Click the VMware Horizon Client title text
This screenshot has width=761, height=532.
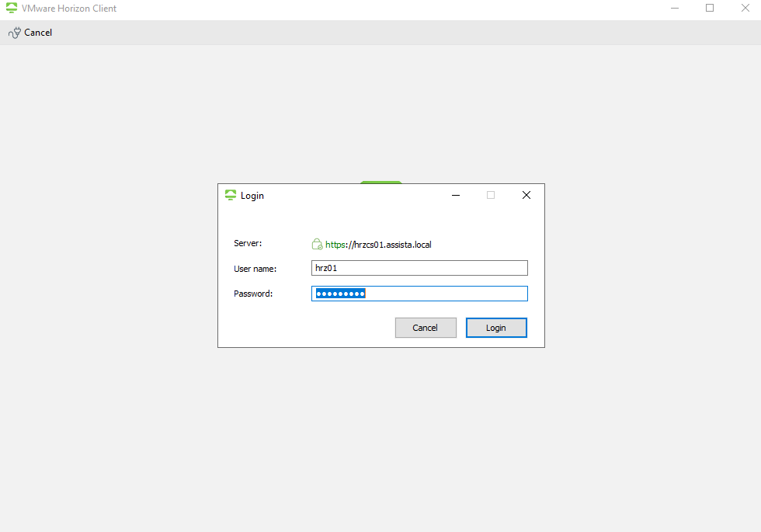coord(69,9)
